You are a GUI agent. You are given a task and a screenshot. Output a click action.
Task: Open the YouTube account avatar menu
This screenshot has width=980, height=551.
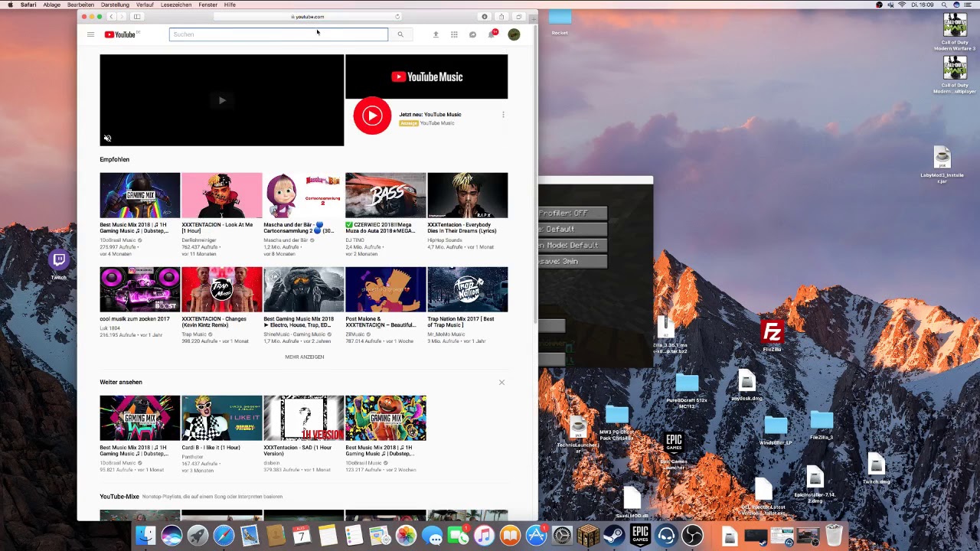click(514, 34)
